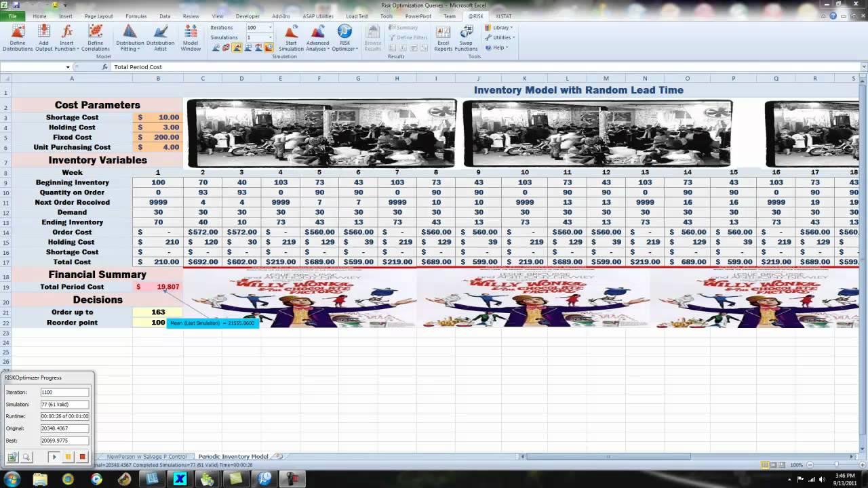Select column header B
Viewport: 868px width, 488px height.
158,79
